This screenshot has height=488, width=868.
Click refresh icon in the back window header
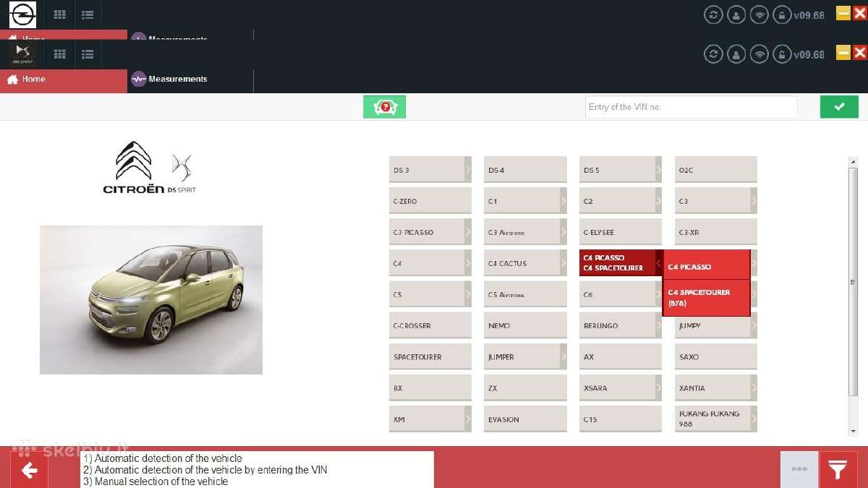713,14
